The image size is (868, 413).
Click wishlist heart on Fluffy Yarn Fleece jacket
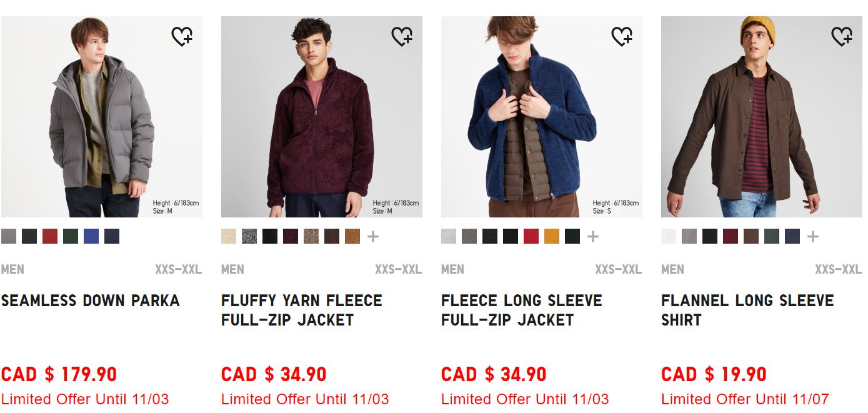click(x=402, y=37)
